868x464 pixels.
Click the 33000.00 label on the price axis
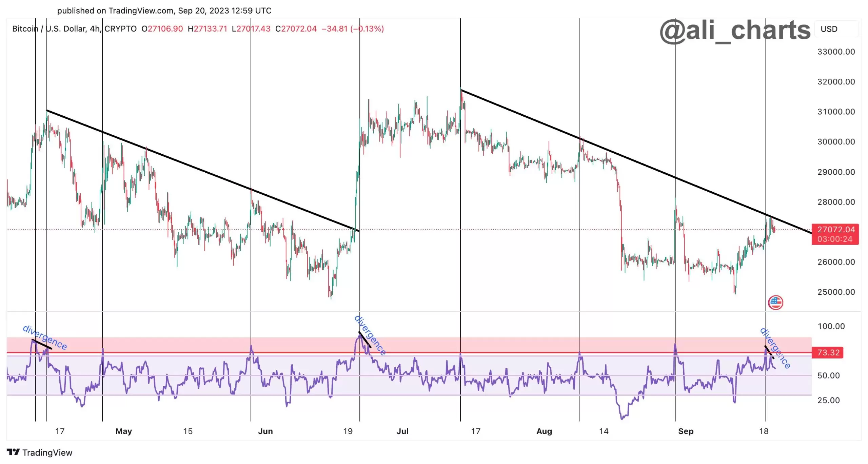(836, 52)
